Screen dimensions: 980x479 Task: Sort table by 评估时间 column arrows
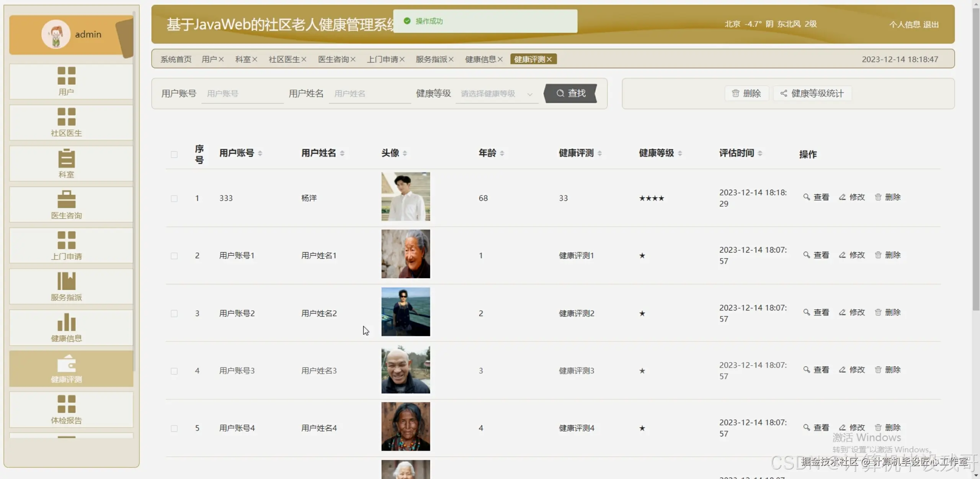coord(760,153)
